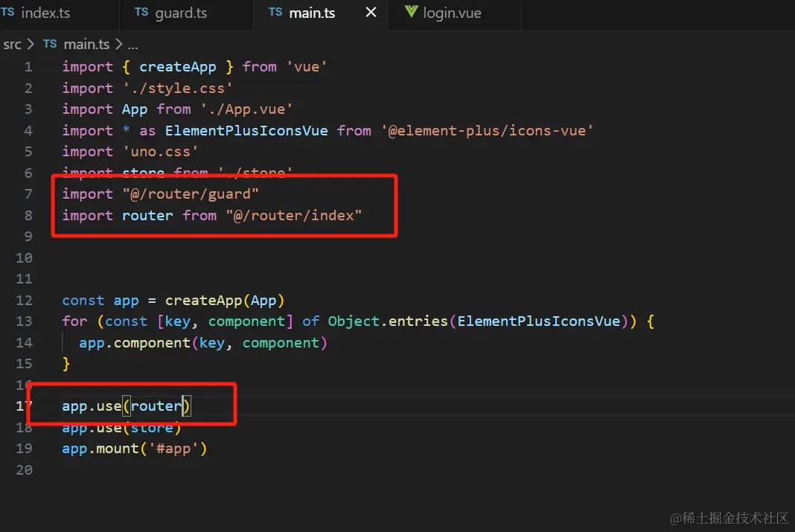795x532 pixels.
Task: Click the "@/router/guard" import string
Action: (191, 194)
